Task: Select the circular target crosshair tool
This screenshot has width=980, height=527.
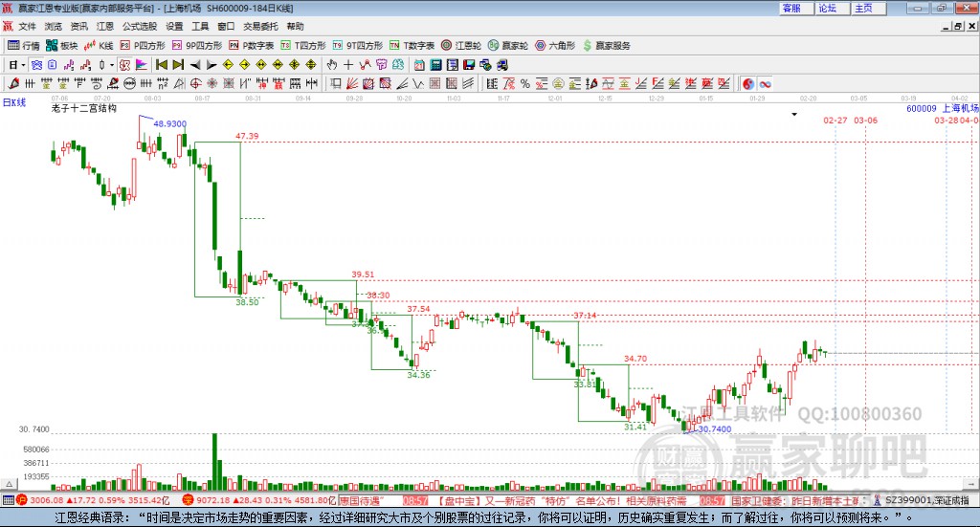Action: (x=195, y=83)
